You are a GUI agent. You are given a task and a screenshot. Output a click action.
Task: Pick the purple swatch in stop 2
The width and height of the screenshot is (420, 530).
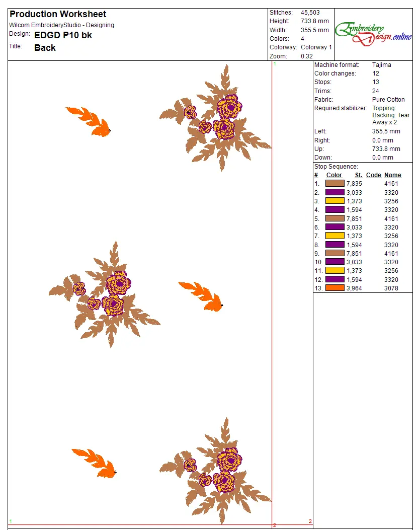point(334,192)
